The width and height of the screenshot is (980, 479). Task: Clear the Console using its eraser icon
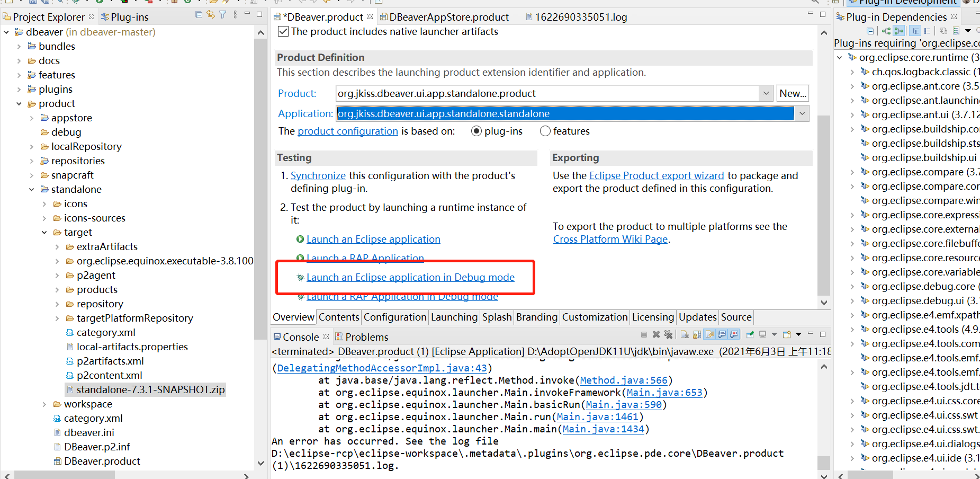(x=685, y=335)
